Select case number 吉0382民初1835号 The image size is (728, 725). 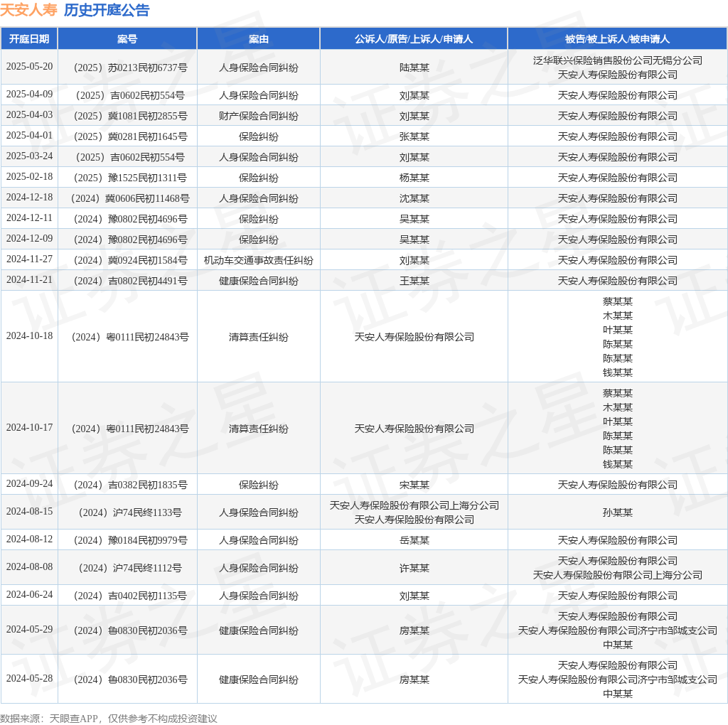pyautogui.click(x=131, y=485)
